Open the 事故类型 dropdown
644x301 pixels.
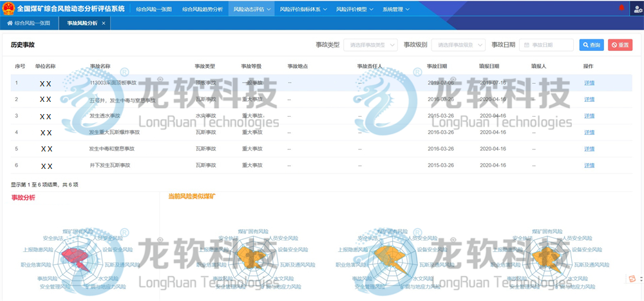coord(370,45)
